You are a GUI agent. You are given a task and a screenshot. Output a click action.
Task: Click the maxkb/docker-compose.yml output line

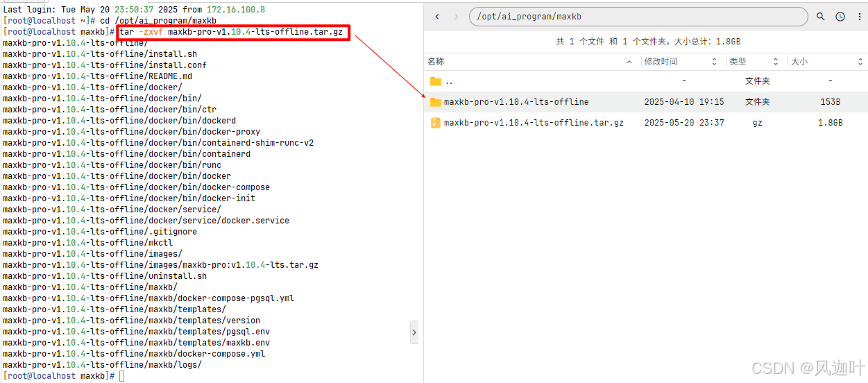point(134,354)
